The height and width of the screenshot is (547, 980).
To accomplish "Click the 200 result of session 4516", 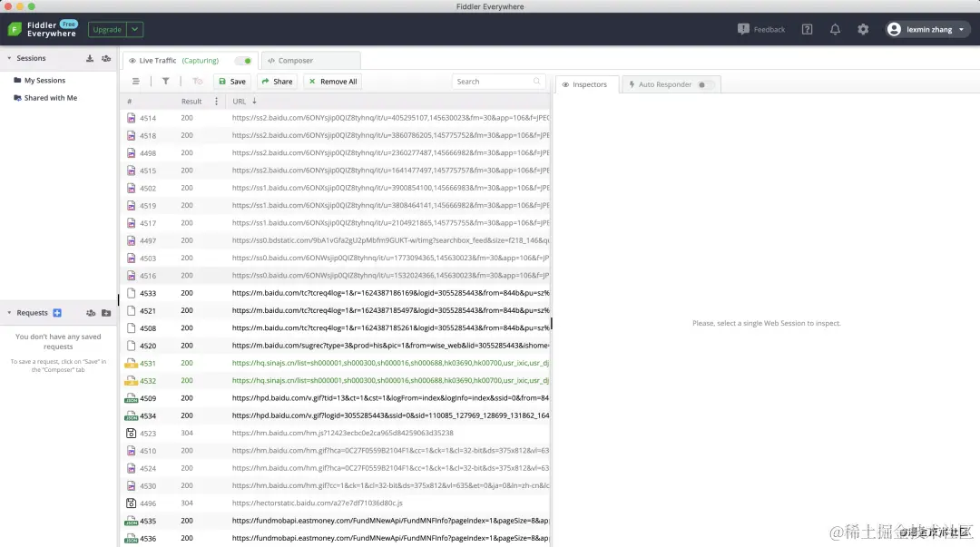I will click(x=187, y=275).
